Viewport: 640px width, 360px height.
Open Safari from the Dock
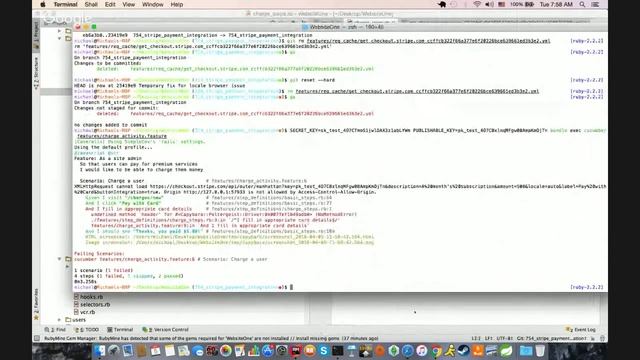click(407, 351)
